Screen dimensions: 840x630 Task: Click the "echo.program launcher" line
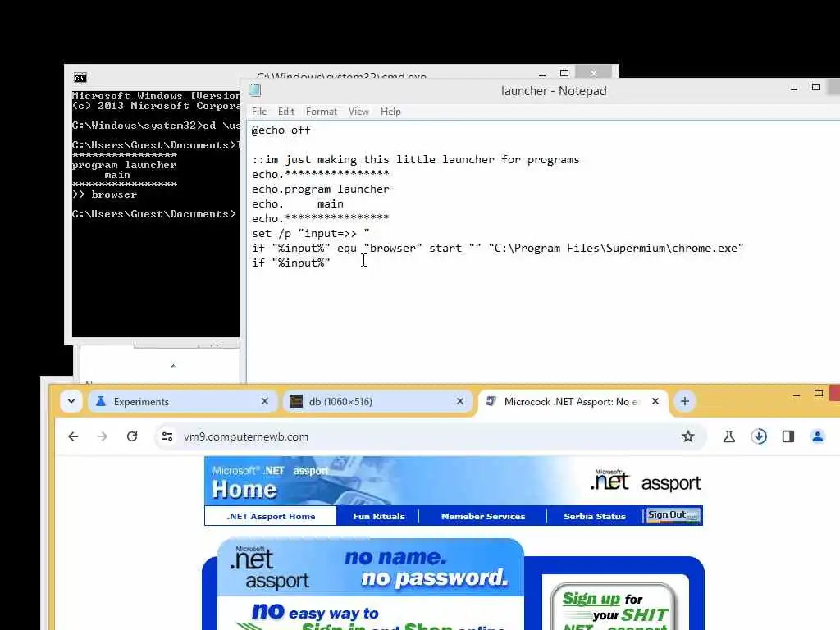(x=321, y=189)
